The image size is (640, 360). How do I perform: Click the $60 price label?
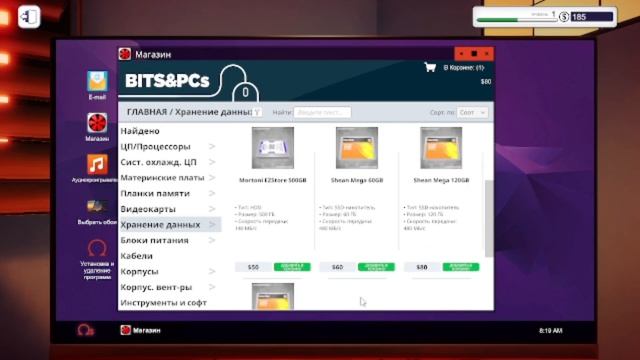pos(338,267)
